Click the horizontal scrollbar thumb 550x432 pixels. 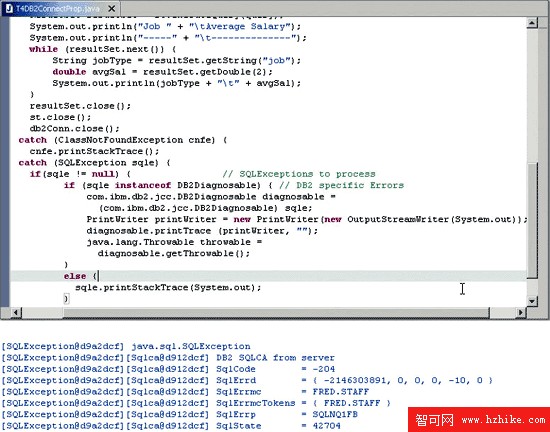click(x=276, y=312)
